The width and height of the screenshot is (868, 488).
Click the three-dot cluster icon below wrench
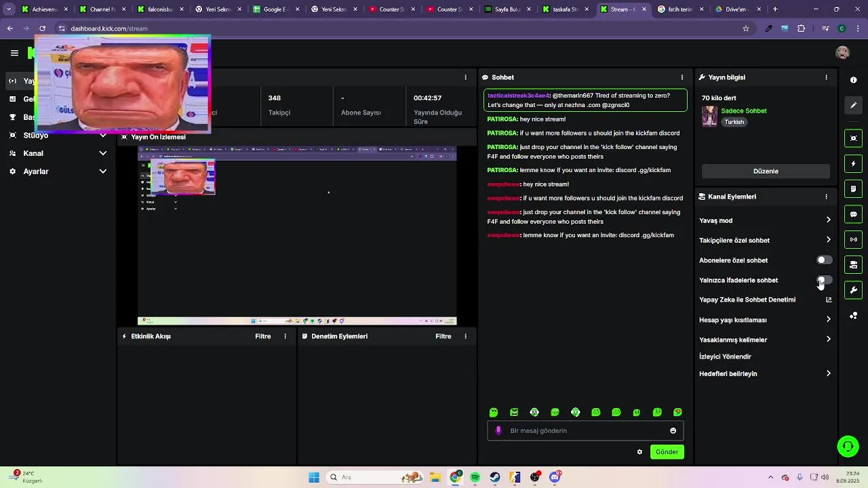(x=853, y=315)
